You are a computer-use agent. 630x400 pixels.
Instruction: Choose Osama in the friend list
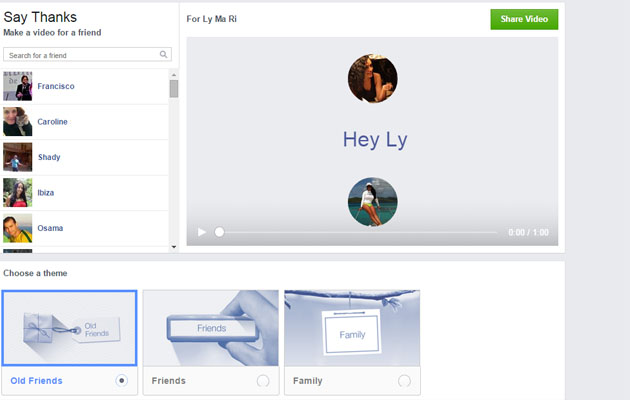pyautogui.click(x=84, y=228)
